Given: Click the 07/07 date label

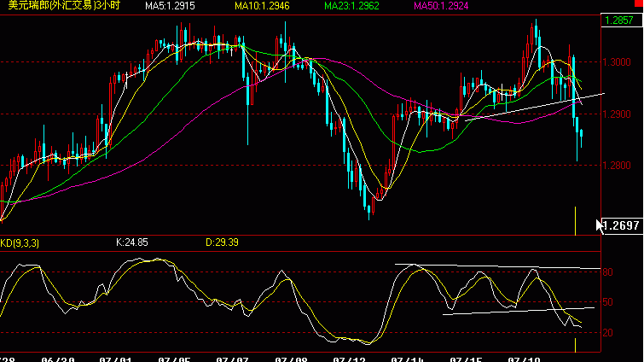Looking at the screenshot, I should tap(233, 359).
